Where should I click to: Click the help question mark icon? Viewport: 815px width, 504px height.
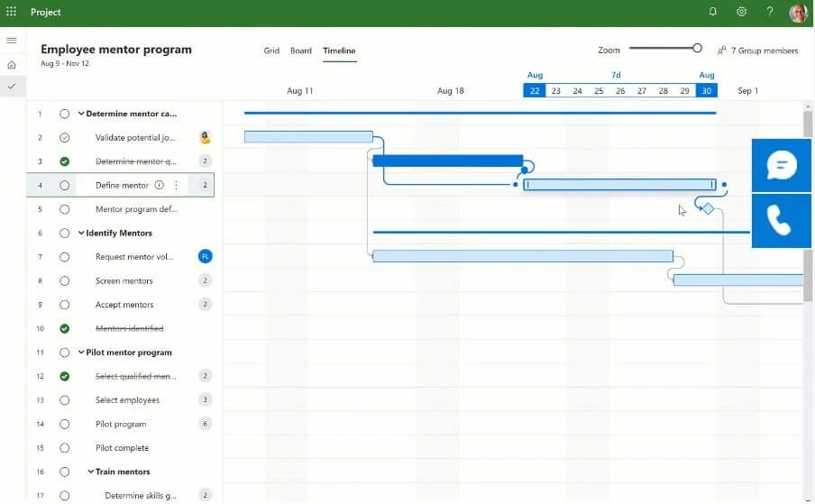[770, 12]
